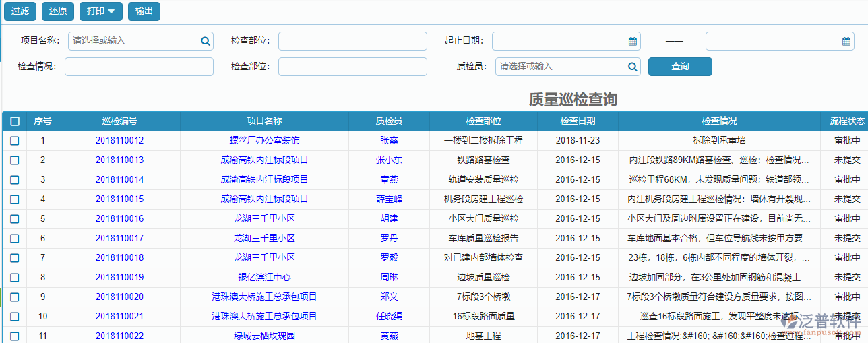
Task: Select cell 7标段3个桥墩
Action: click(x=483, y=297)
